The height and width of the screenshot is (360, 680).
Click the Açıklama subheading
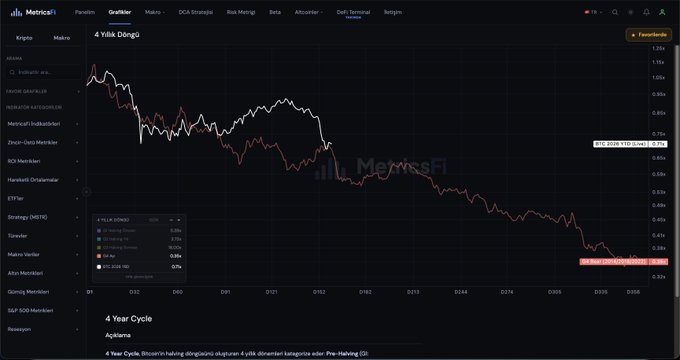point(118,335)
